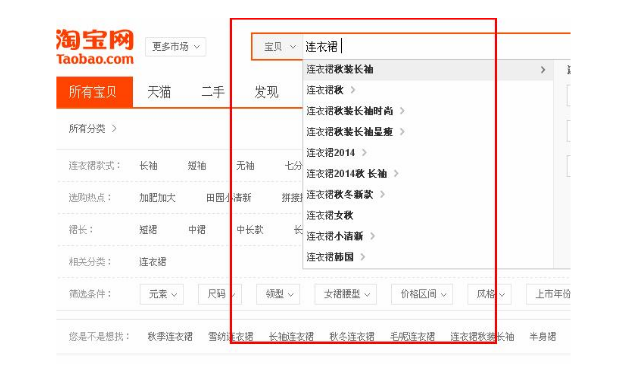The width and height of the screenshot is (642, 387).
Task: Click suggested search 秋冬连衣裙
Action: pyautogui.click(x=352, y=337)
